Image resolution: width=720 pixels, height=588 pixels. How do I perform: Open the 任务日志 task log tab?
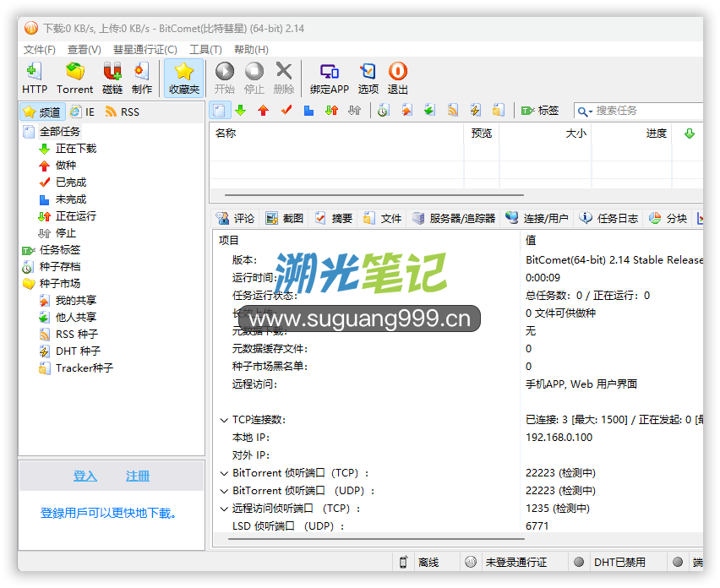pyautogui.click(x=608, y=219)
